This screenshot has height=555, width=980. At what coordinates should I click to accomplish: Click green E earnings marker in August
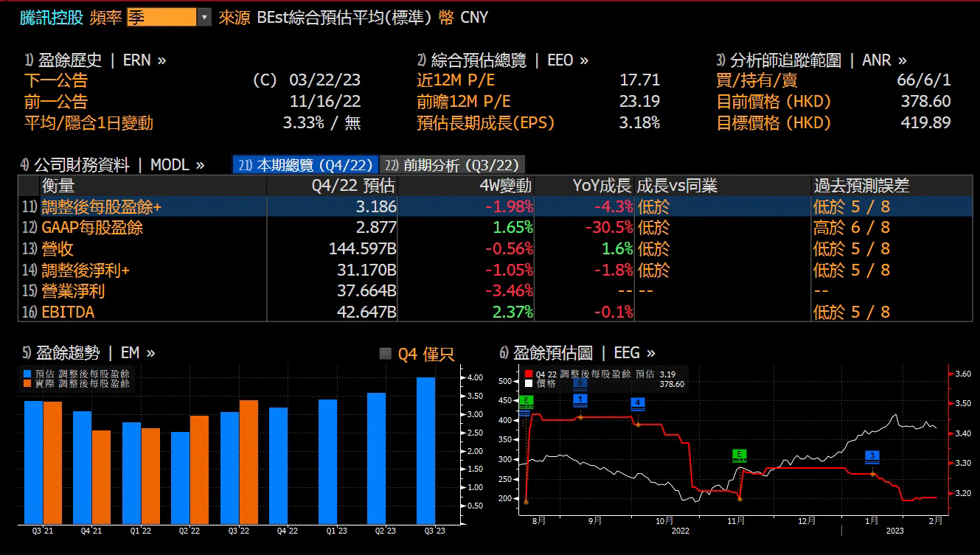(x=526, y=402)
